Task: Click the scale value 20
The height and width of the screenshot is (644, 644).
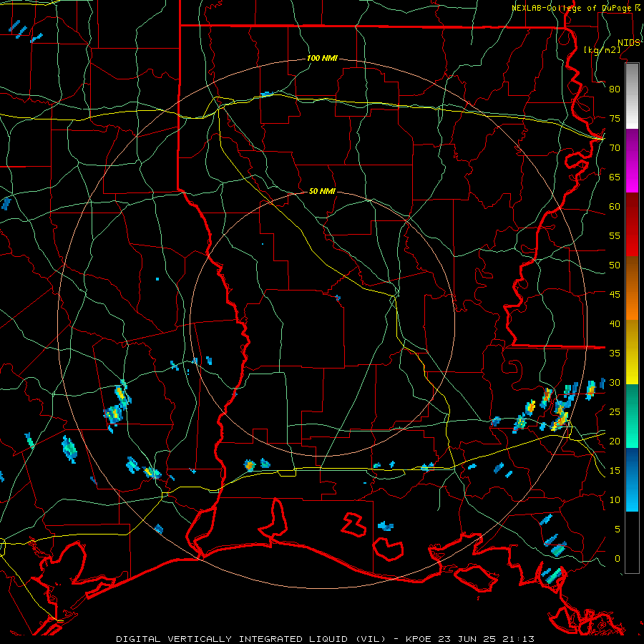Action: [x=615, y=441]
